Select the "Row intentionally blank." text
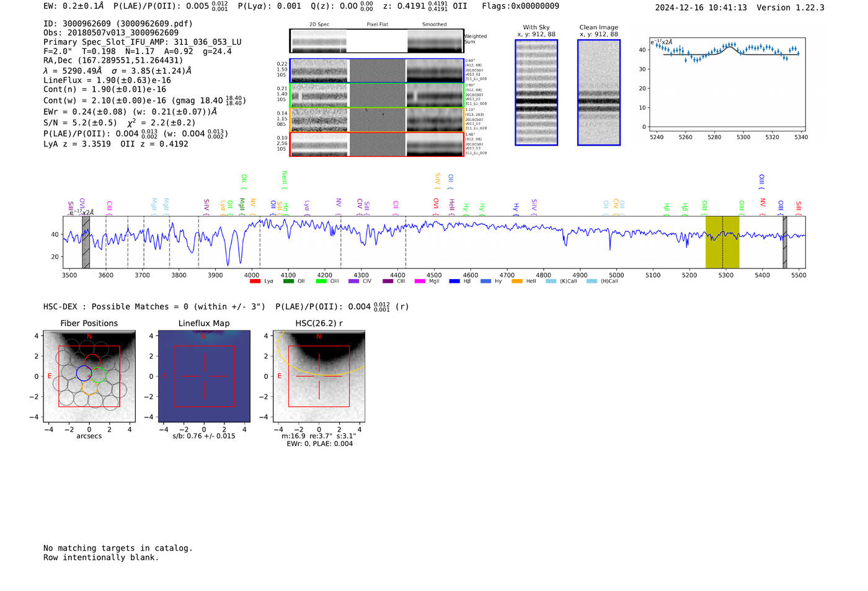Screen dimensions: 868x591 pyautogui.click(x=101, y=558)
